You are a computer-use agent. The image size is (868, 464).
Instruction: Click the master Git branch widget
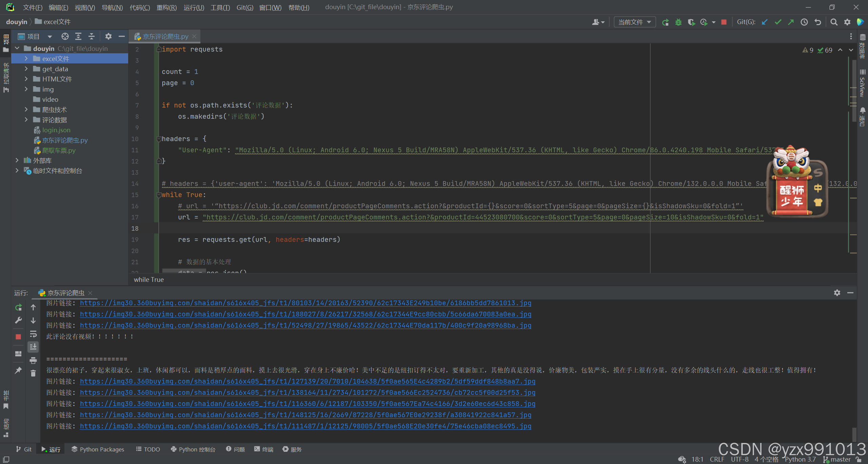click(x=837, y=459)
